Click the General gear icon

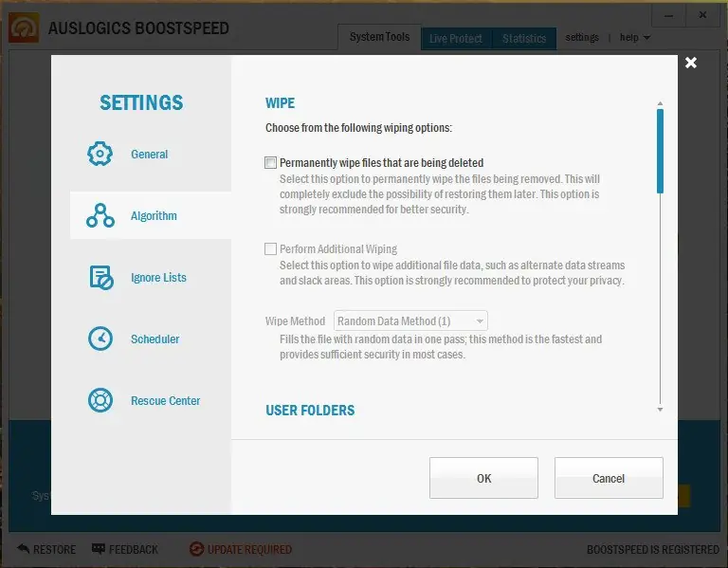point(100,154)
